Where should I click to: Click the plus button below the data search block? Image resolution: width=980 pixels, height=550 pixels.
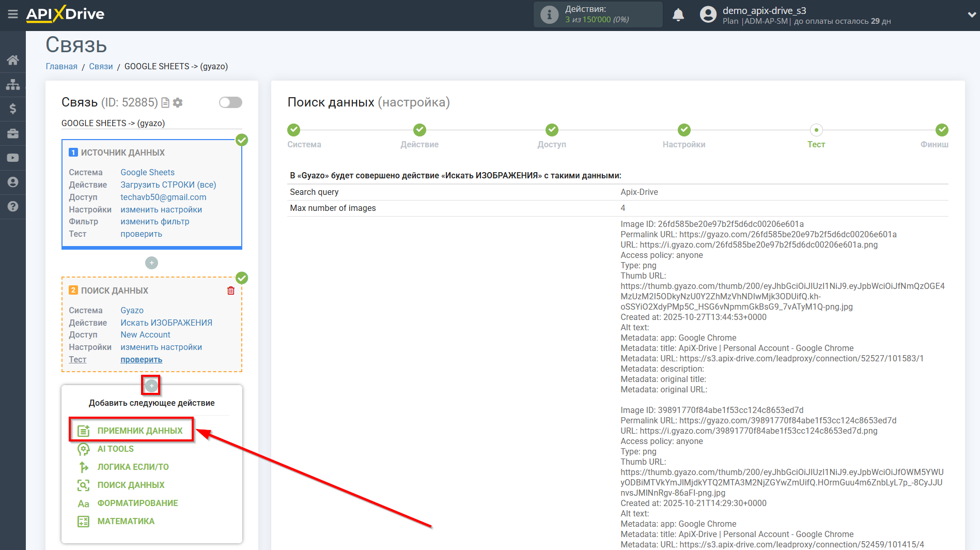point(151,386)
